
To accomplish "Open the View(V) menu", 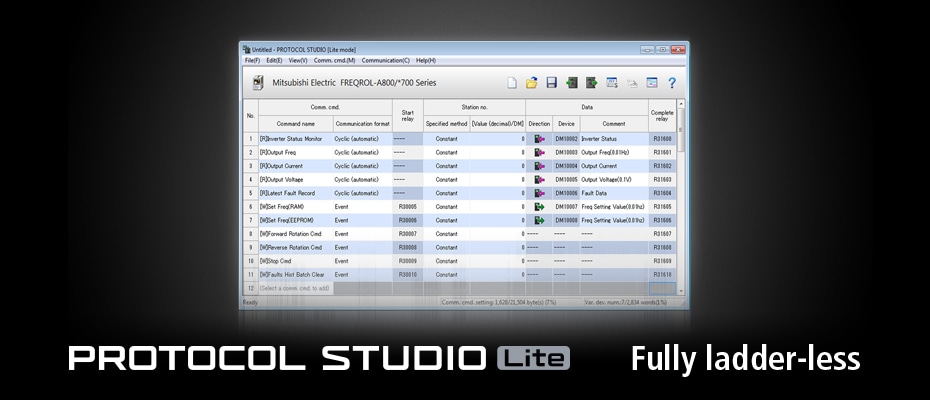I will pyautogui.click(x=298, y=61).
